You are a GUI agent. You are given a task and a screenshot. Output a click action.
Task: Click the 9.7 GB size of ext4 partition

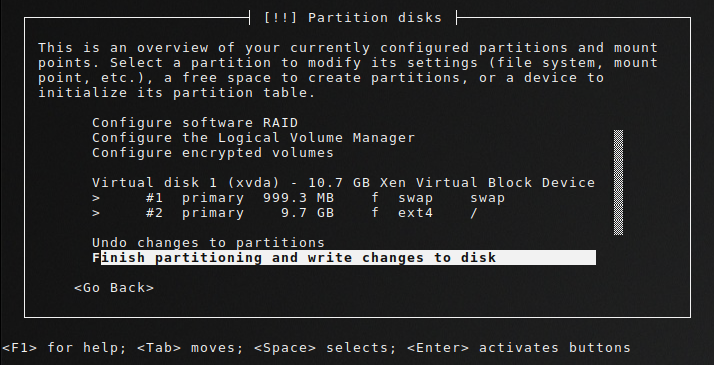(x=307, y=213)
